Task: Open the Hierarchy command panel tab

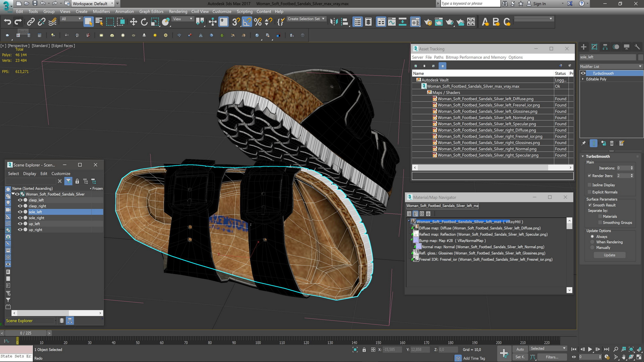Action: [x=605, y=47]
